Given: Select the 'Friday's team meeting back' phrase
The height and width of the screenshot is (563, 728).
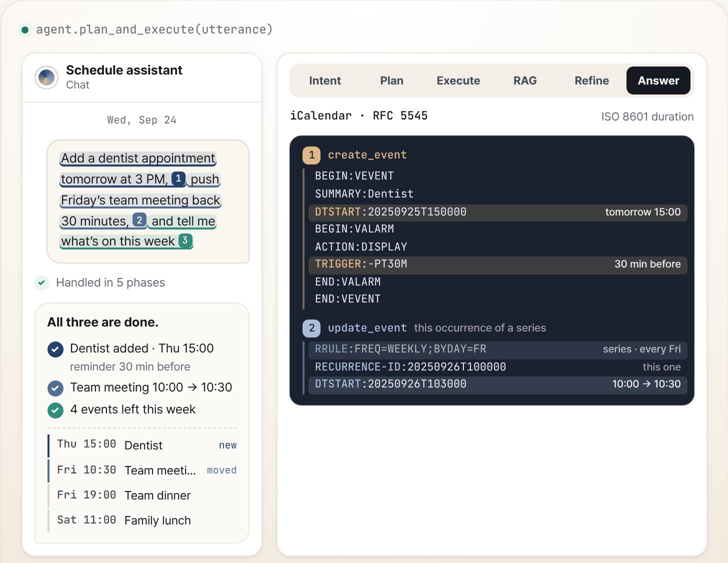Looking at the screenshot, I should click(140, 200).
